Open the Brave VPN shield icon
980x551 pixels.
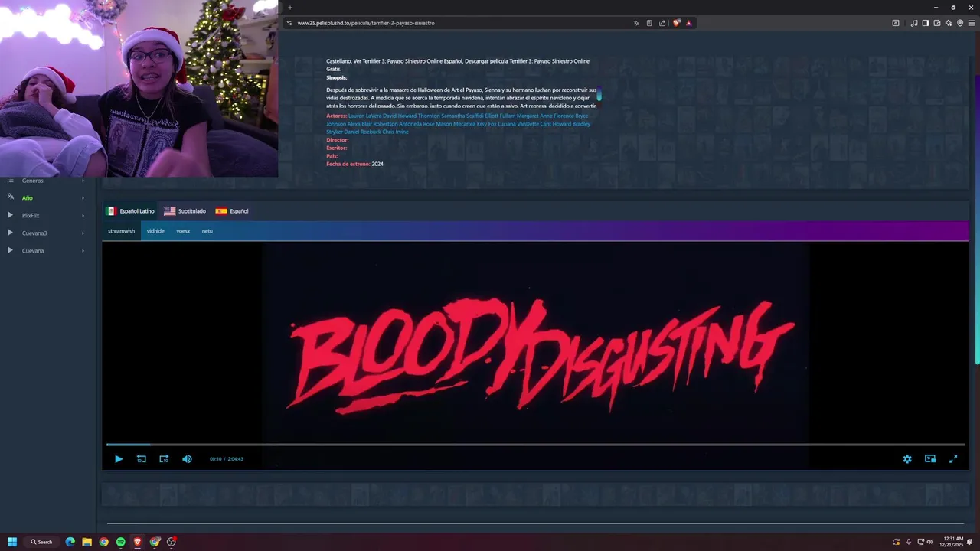tap(960, 23)
